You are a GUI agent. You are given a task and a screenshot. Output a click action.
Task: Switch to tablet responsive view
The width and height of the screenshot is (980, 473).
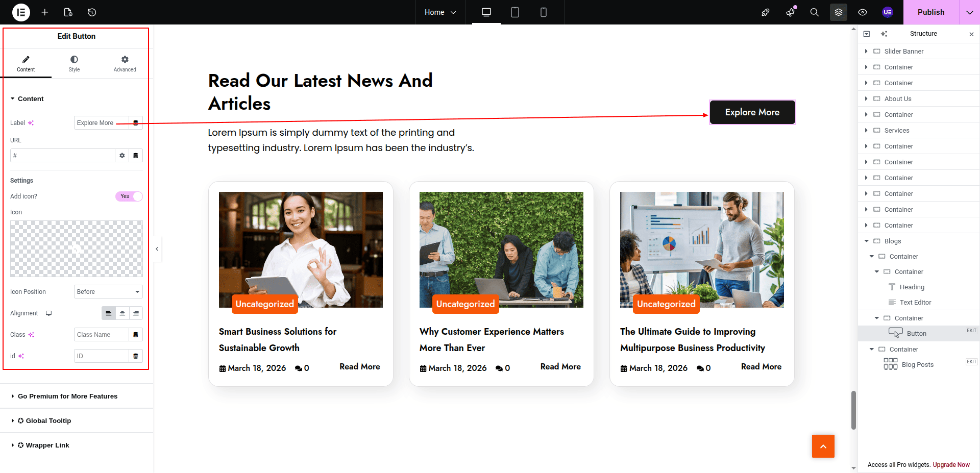[515, 12]
